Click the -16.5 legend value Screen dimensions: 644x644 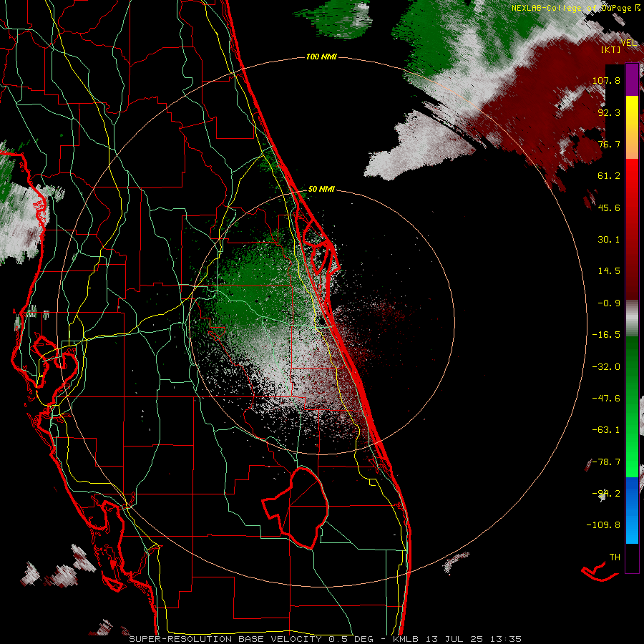[606, 335]
